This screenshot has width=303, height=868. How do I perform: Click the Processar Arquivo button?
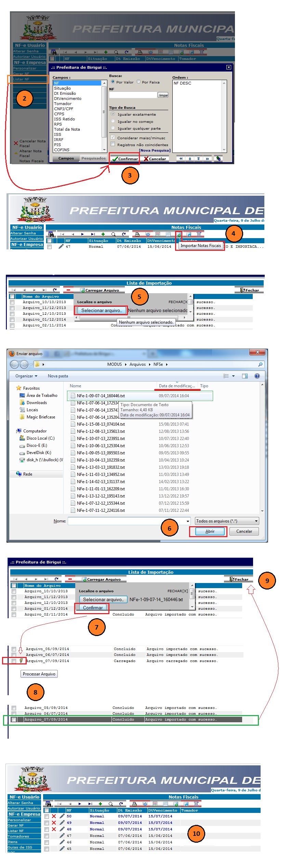click(39, 674)
